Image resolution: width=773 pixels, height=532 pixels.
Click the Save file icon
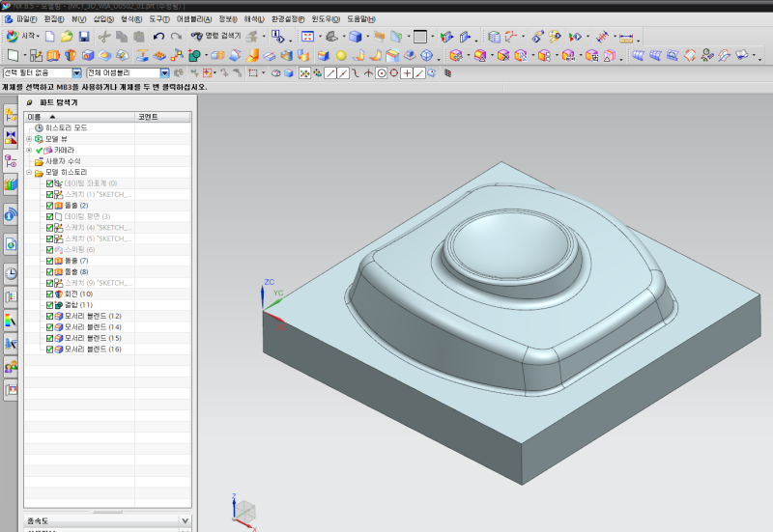click(x=84, y=36)
